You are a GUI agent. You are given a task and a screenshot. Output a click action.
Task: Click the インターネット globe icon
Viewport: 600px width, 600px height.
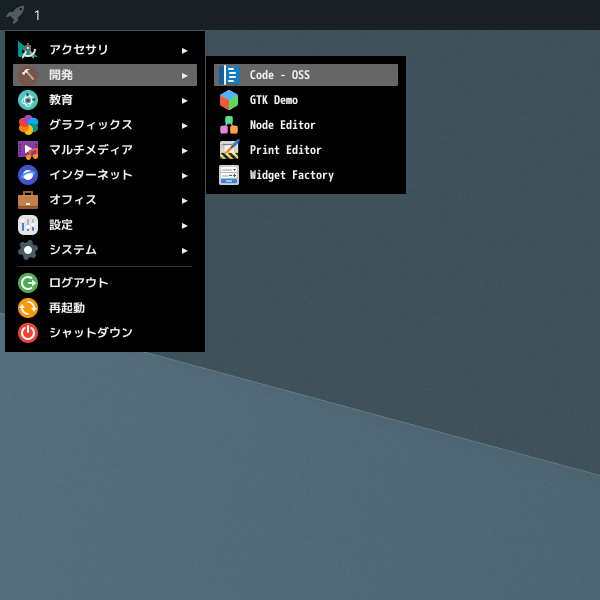coord(28,175)
